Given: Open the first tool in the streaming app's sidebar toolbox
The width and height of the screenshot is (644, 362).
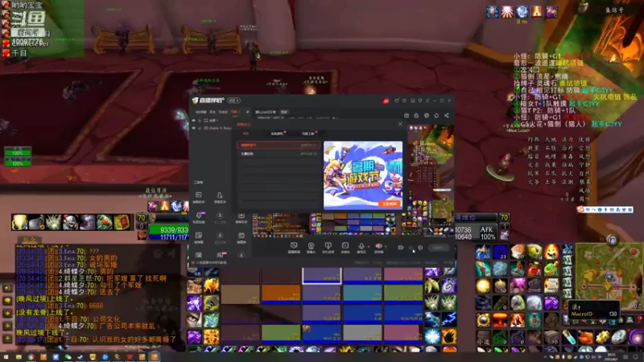Looking at the screenshot, I should (198, 196).
